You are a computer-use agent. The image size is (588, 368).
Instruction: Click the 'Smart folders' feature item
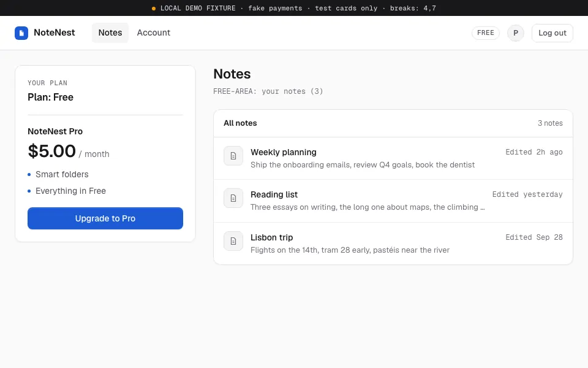click(x=62, y=174)
